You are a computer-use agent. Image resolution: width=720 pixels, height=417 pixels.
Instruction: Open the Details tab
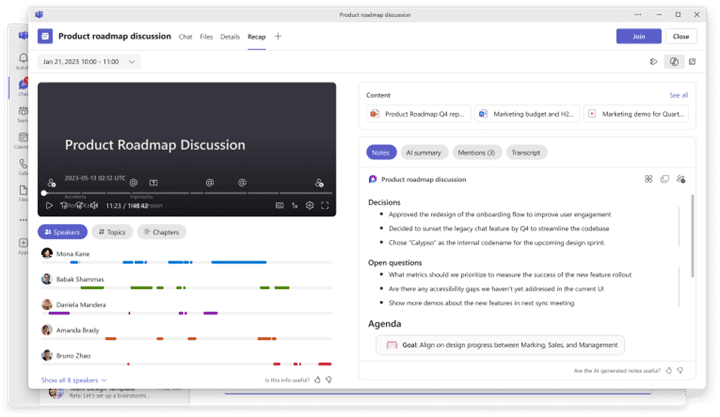(230, 37)
